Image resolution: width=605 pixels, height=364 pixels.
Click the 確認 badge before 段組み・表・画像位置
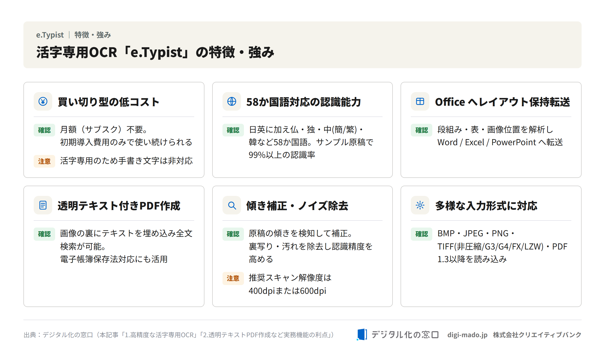pos(421,130)
